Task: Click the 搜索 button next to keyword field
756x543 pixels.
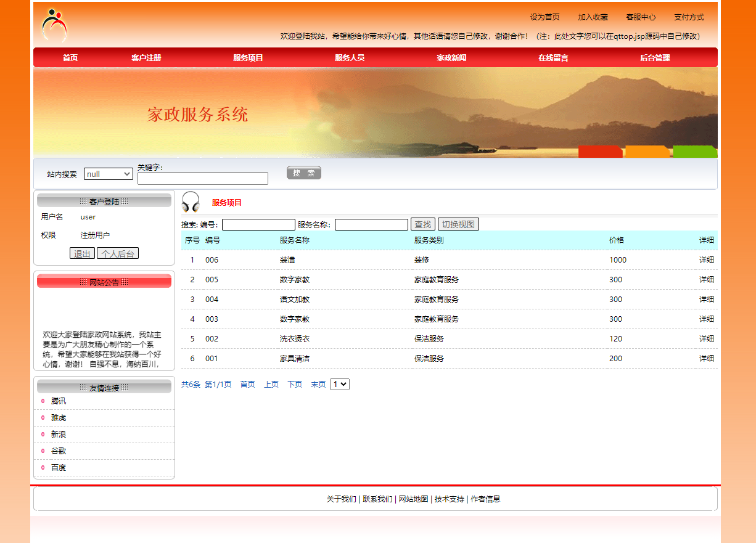Action: 303,173
